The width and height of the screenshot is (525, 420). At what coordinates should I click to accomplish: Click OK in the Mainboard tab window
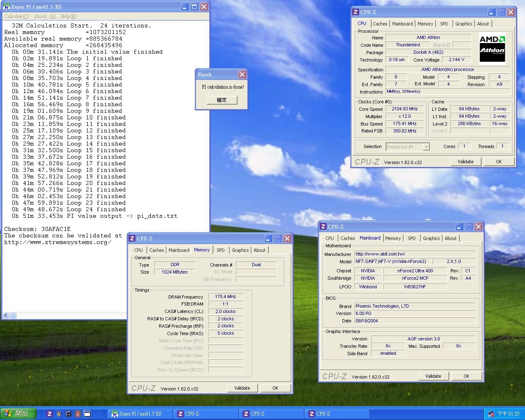coord(466,376)
